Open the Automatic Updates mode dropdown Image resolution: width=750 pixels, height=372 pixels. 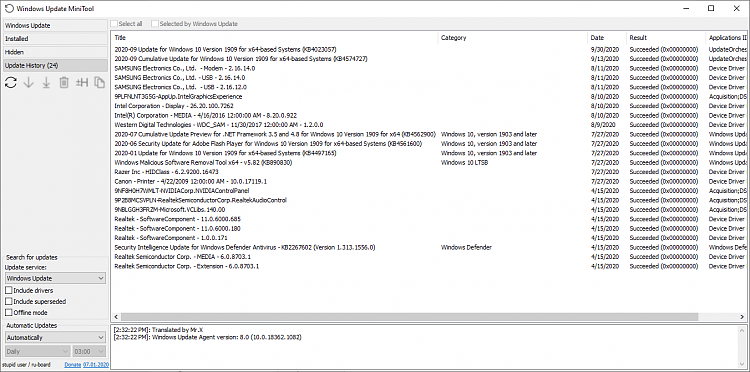tap(55, 338)
